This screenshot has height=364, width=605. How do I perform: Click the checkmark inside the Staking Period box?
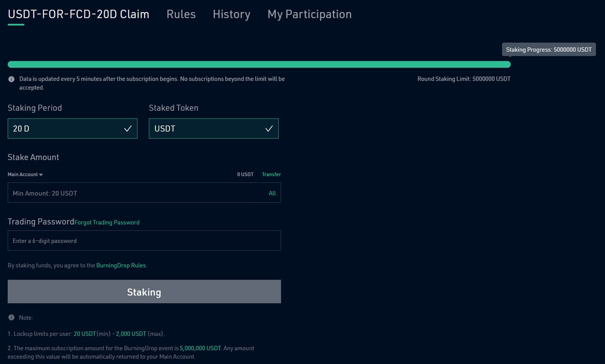coord(128,128)
